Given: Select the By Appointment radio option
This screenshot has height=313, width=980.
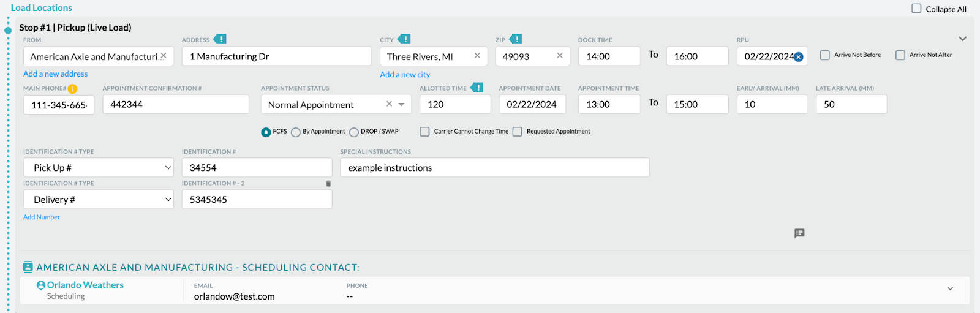Looking at the screenshot, I should coord(296,132).
